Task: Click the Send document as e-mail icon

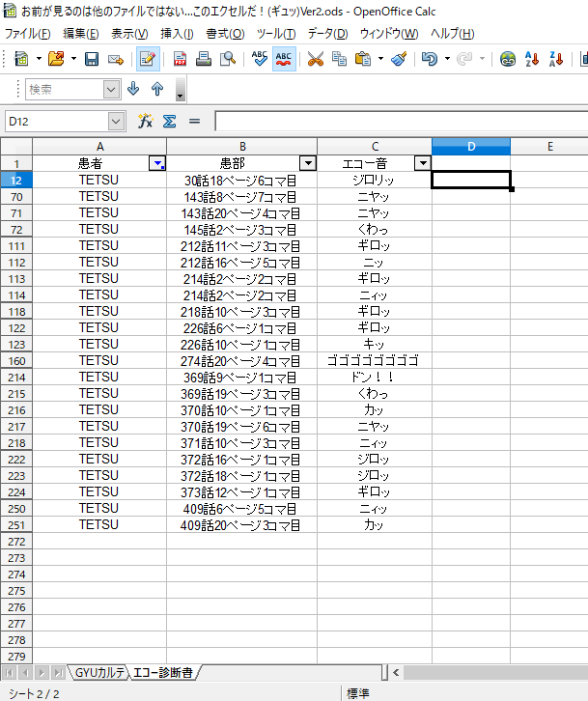Action: tap(115, 59)
